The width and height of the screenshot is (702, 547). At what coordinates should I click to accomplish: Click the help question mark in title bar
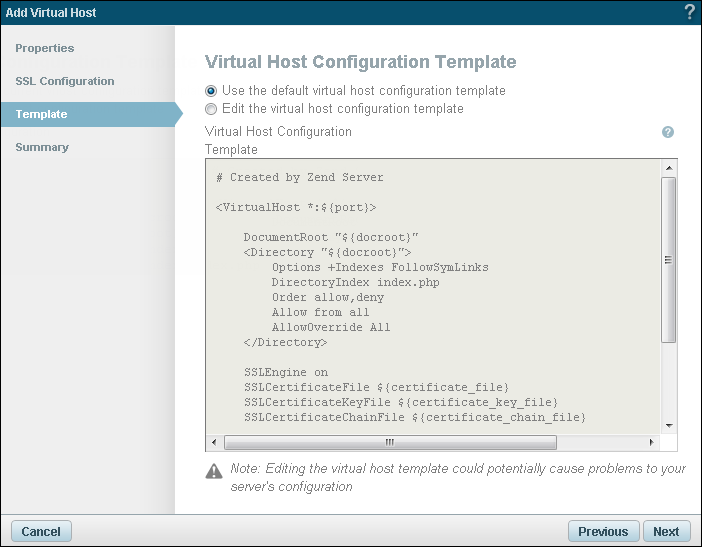pyautogui.click(x=689, y=12)
